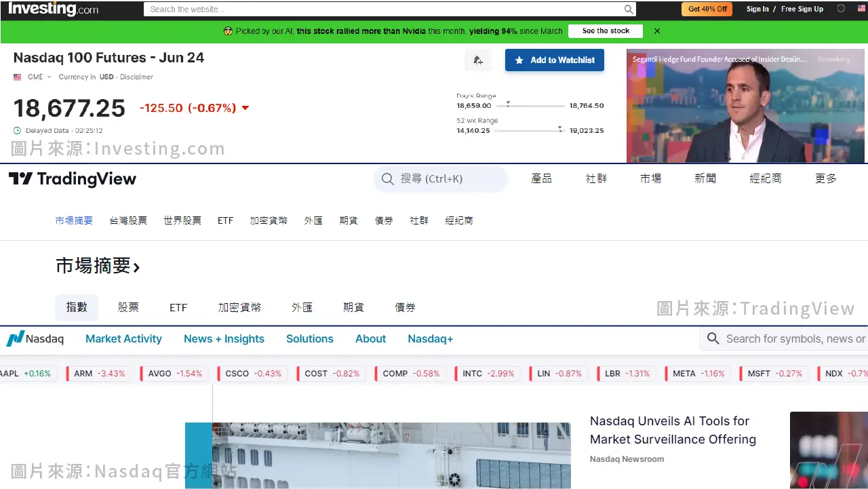Click the magnifier in the Investing.com search bar
Image resolution: width=868 pixels, height=489 pixels.
point(627,9)
